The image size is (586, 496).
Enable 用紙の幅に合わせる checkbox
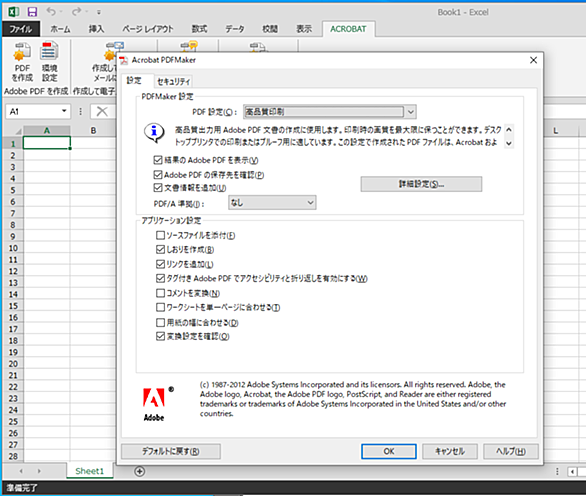(x=160, y=322)
